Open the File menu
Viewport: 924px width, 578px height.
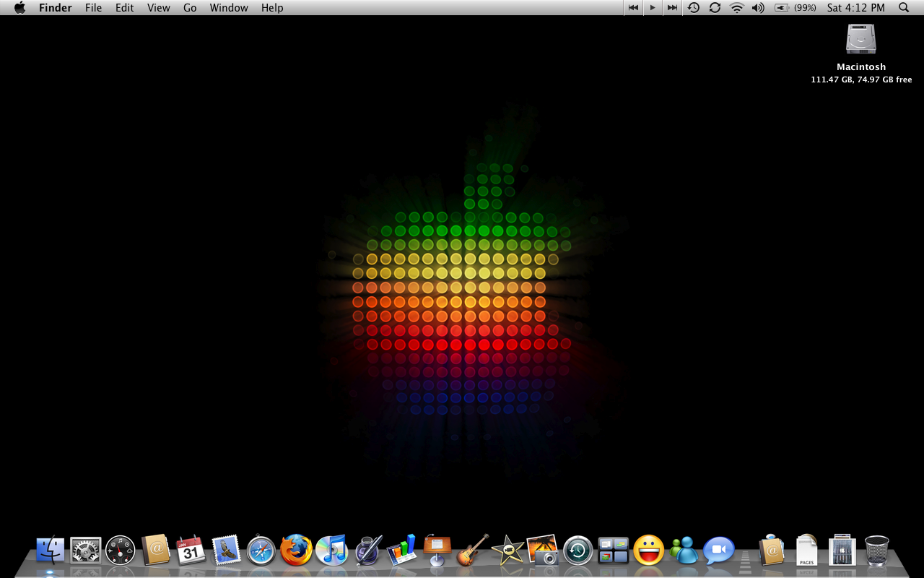93,7
